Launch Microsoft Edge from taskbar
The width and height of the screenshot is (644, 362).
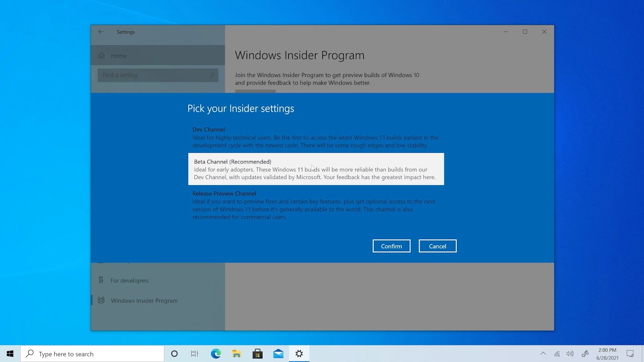tap(216, 354)
